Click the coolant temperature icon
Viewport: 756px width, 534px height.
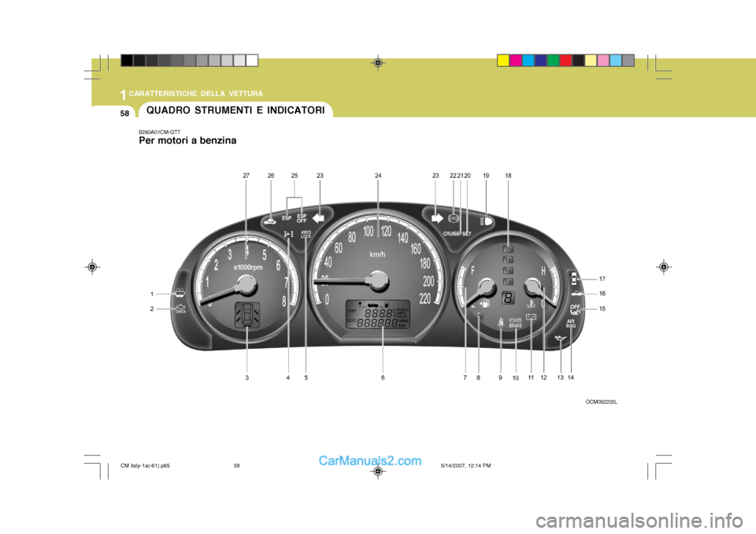point(531,304)
